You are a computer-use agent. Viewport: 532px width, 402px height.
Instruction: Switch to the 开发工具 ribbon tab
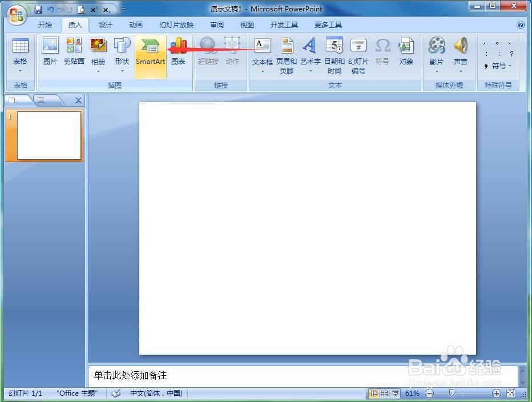[284, 25]
